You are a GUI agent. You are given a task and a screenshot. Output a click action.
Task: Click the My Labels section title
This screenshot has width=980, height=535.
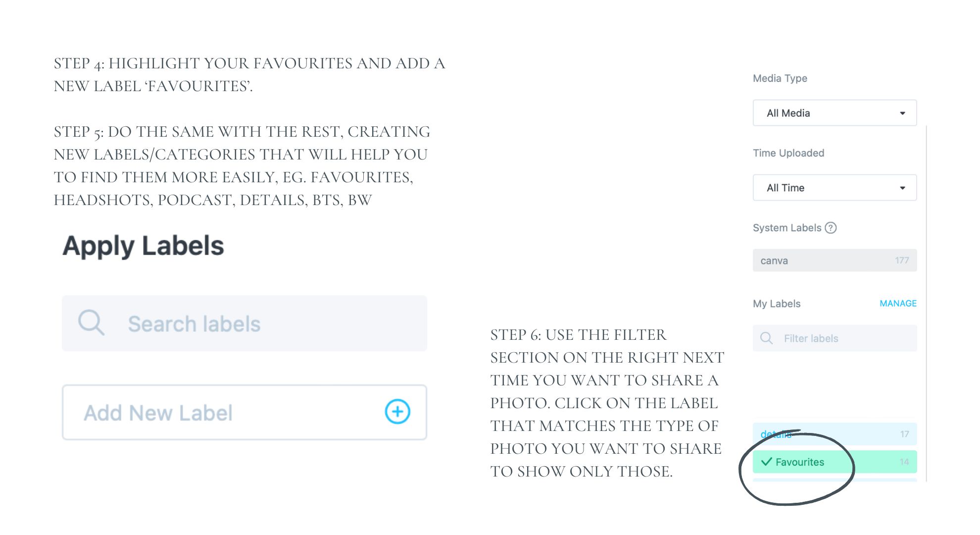coord(777,304)
